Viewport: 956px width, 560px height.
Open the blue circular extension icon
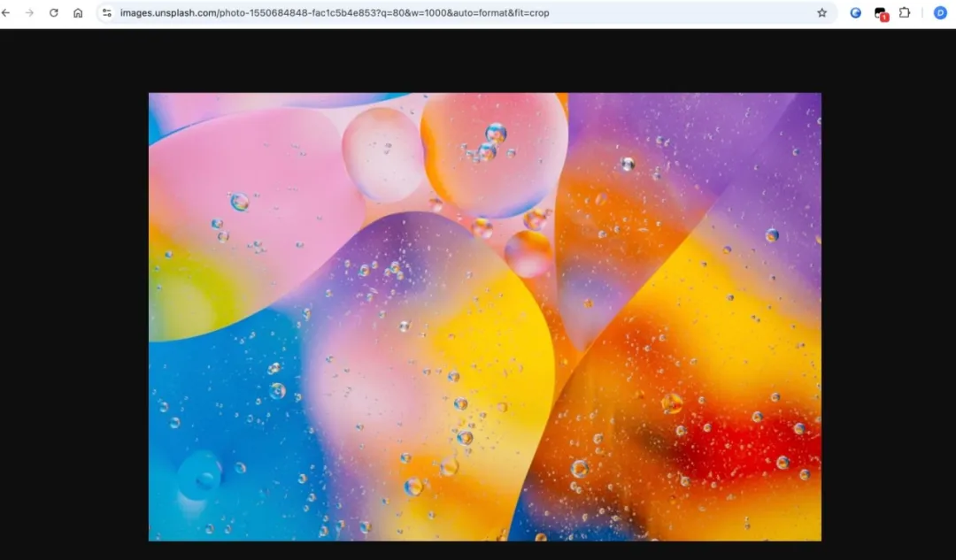coord(856,13)
